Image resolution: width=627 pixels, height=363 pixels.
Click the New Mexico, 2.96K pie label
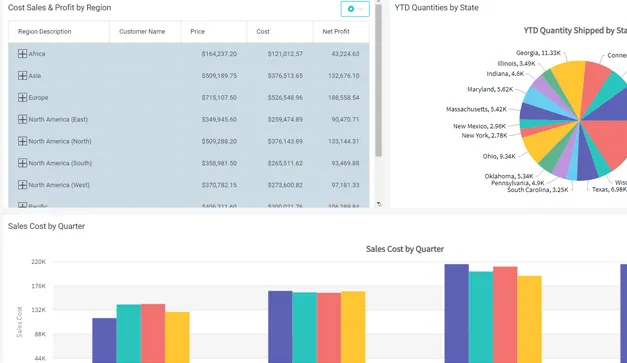tap(479, 126)
